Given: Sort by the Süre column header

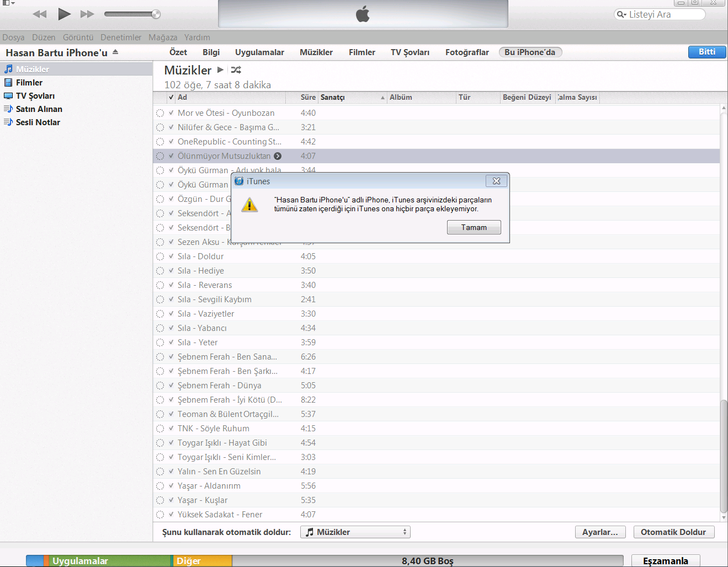Looking at the screenshot, I should tap(301, 97).
